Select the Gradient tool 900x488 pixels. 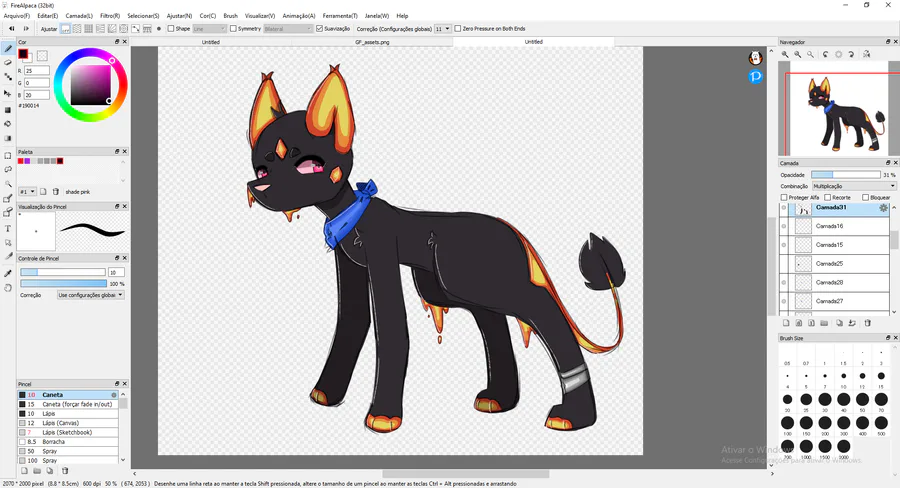(x=8, y=138)
